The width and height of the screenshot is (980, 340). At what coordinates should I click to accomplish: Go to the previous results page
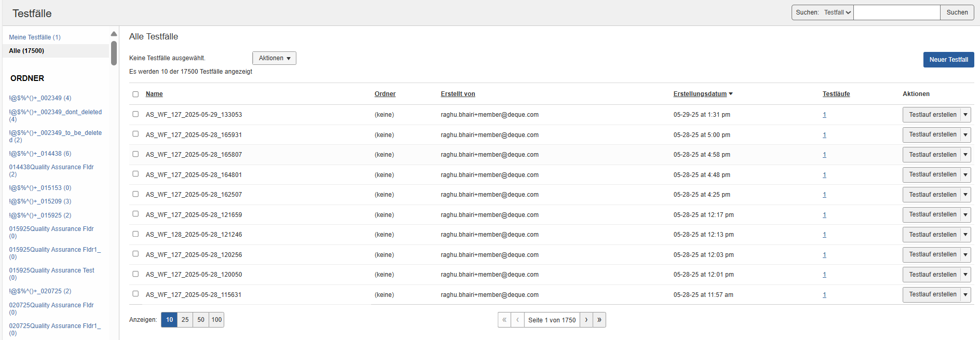[x=518, y=320]
